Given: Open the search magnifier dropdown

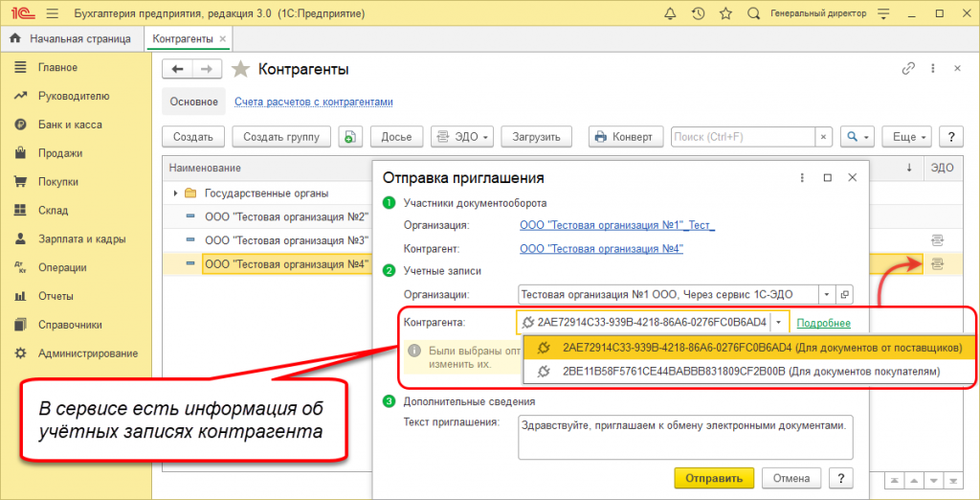Looking at the screenshot, I should tap(857, 136).
